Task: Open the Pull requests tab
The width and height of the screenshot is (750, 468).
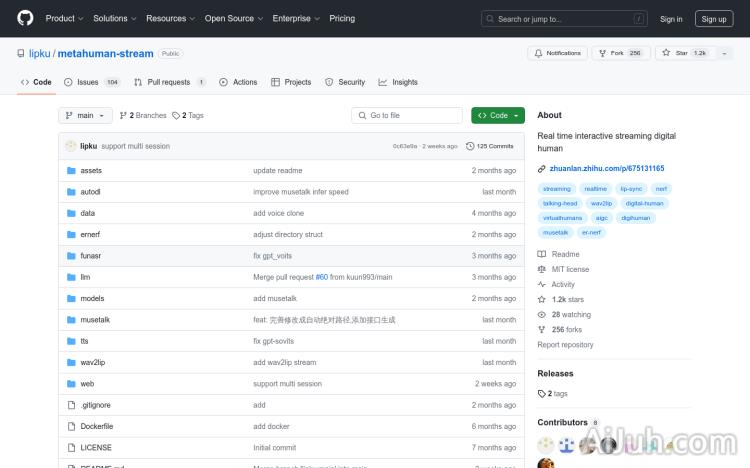Action: coord(170,82)
